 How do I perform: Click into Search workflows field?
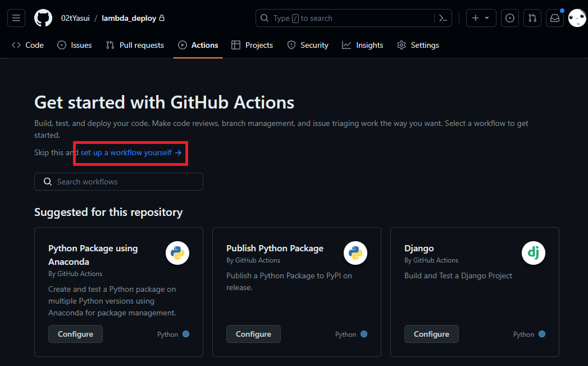click(118, 182)
